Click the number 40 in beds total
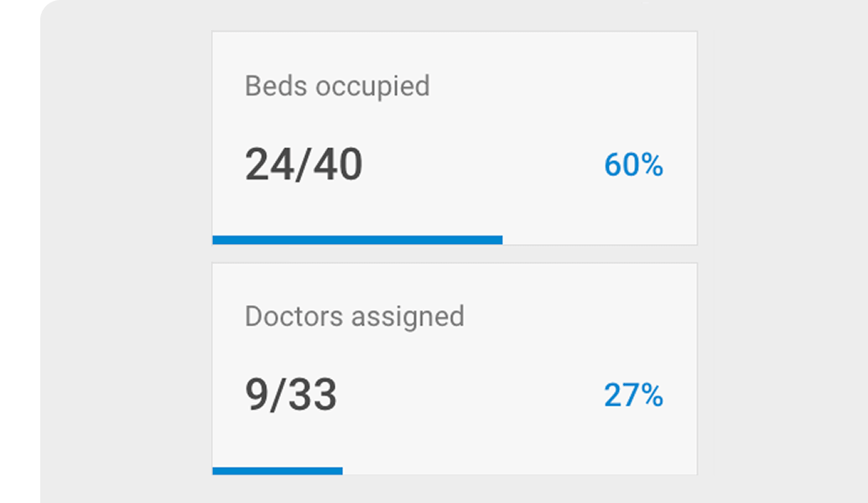Image resolution: width=868 pixels, height=503 pixels. click(x=338, y=164)
